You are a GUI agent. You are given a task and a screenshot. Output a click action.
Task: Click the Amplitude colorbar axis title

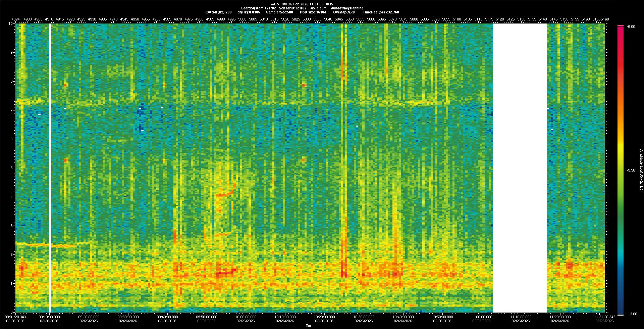(x=641, y=171)
